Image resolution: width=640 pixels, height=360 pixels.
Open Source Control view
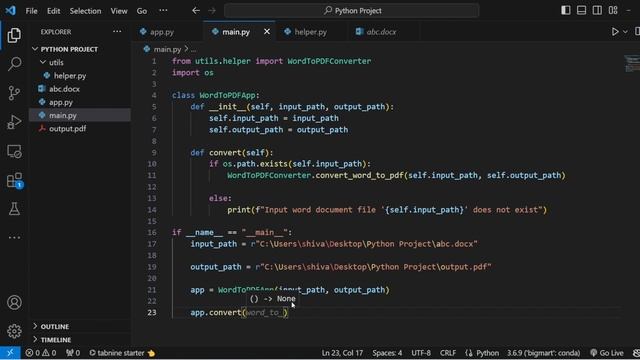pos(14,93)
